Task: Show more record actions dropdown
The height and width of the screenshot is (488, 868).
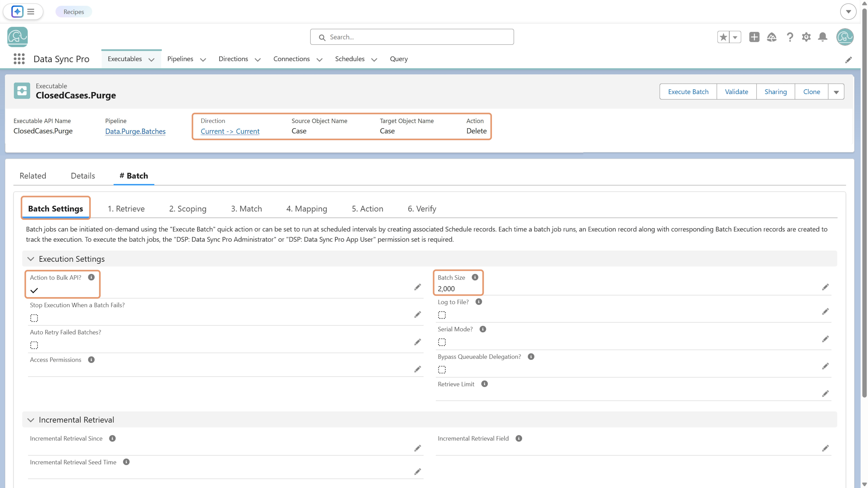Action: pyautogui.click(x=836, y=91)
